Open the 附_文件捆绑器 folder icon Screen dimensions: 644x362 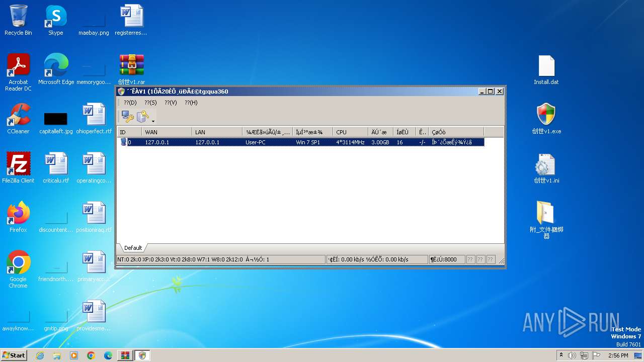pos(546,220)
